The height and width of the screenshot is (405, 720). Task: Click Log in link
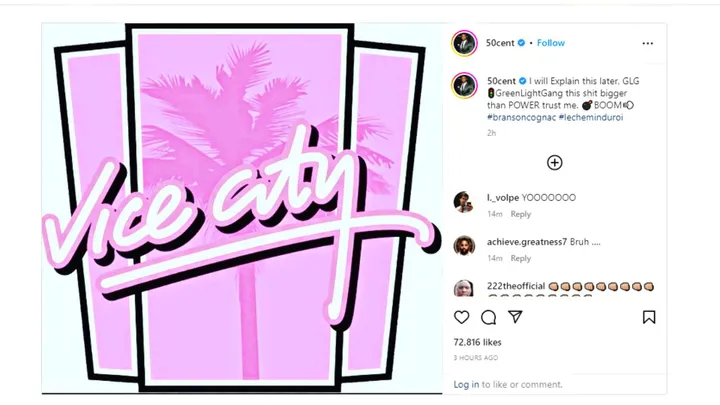(x=466, y=385)
